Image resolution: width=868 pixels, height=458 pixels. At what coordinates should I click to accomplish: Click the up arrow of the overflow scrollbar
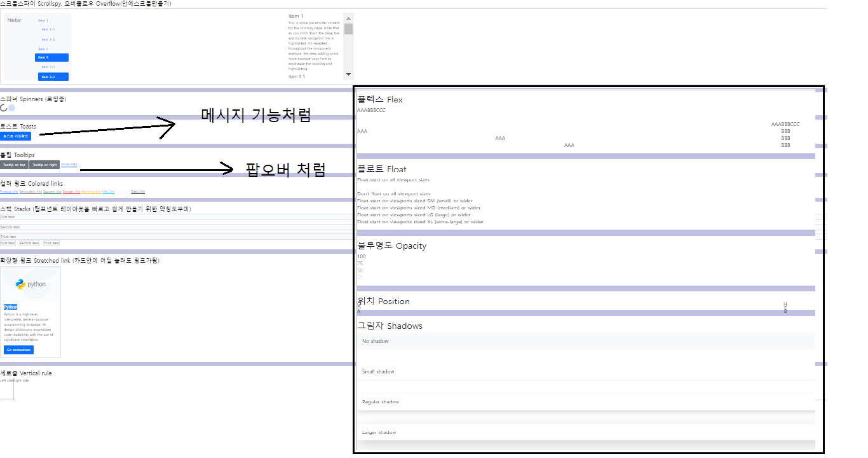(x=349, y=18)
